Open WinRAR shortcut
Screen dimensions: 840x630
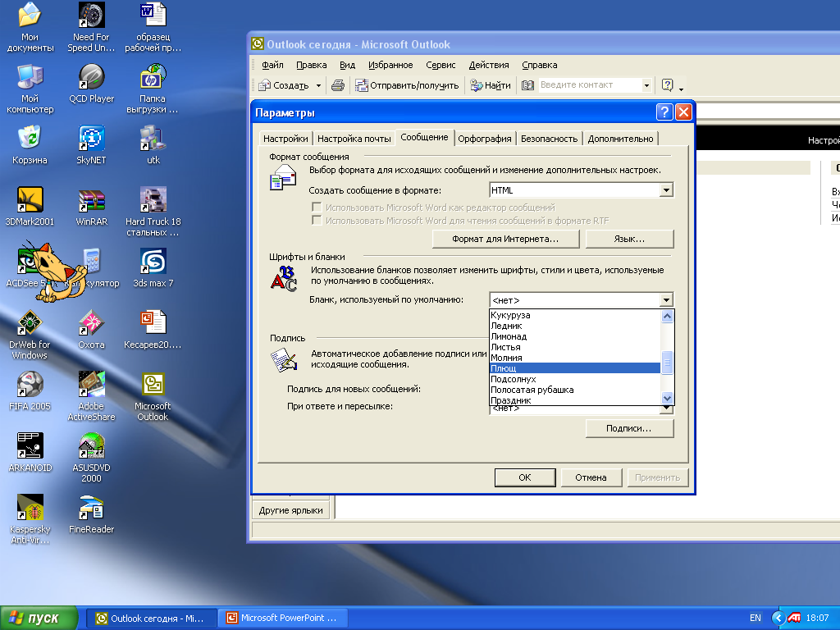(91, 206)
